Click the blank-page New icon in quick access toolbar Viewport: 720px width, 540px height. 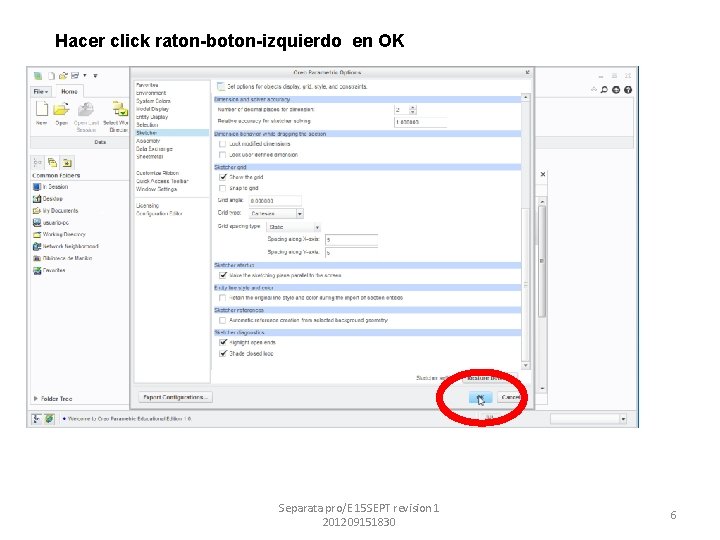pos(52,76)
